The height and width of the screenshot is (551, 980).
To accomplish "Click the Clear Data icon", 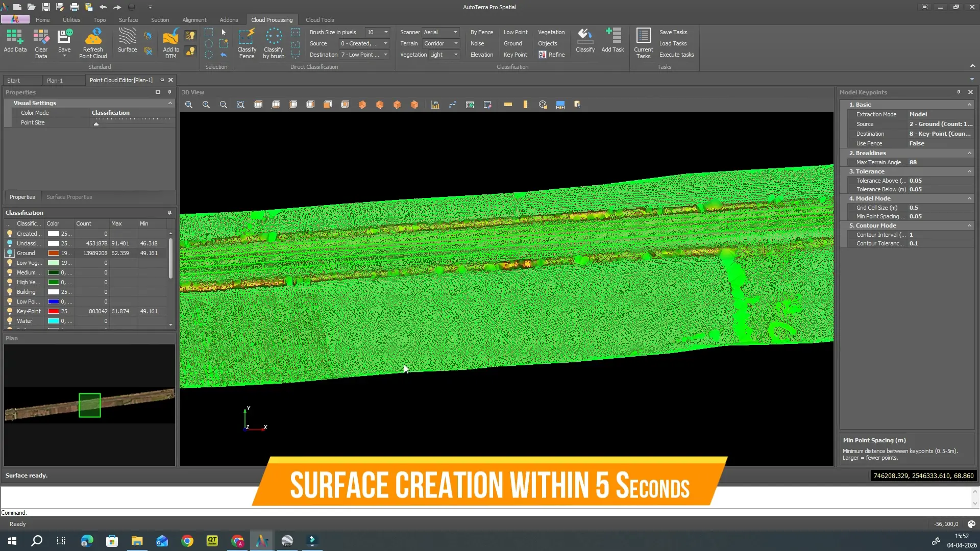I will (41, 43).
